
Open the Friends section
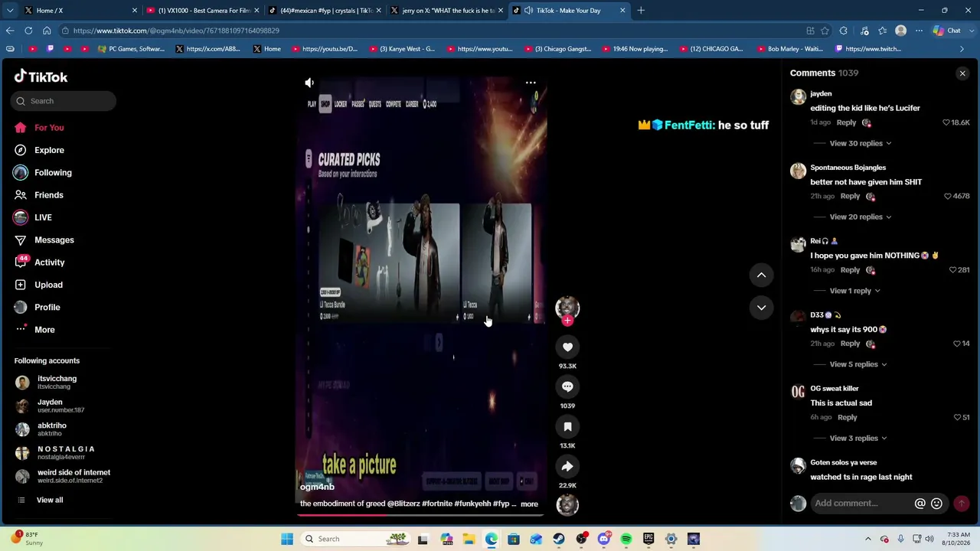click(x=49, y=195)
